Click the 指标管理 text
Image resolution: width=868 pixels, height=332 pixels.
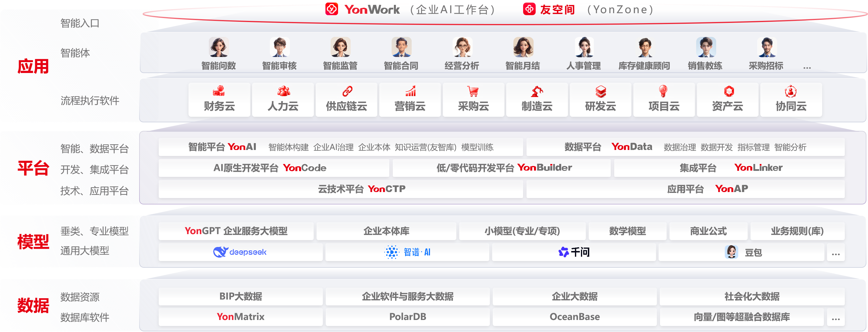coord(753,147)
